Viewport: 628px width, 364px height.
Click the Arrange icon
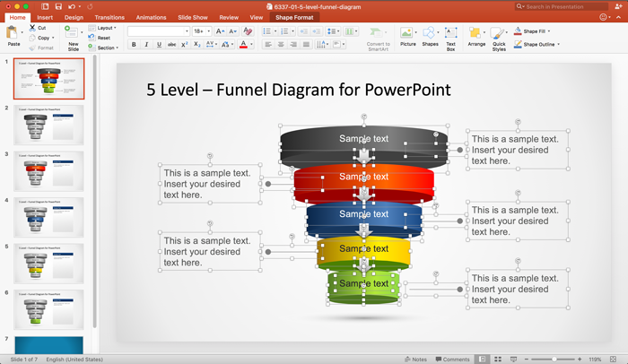475,32
